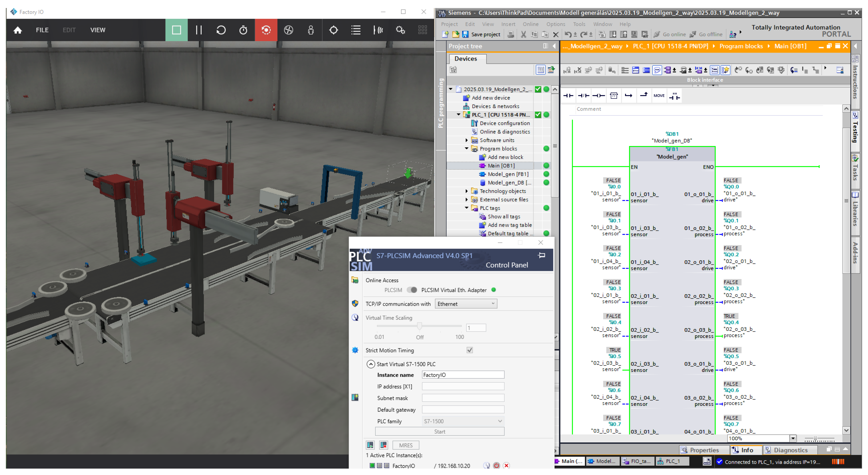Open Factory IO drivers gear icon
The image size is (868, 475).
(x=400, y=30)
